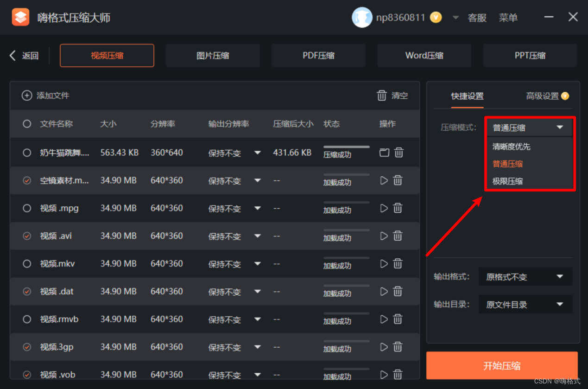Viewport: 588px width, 389px height.
Task: Switch to Word压缩 tab
Action: point(424,56)
